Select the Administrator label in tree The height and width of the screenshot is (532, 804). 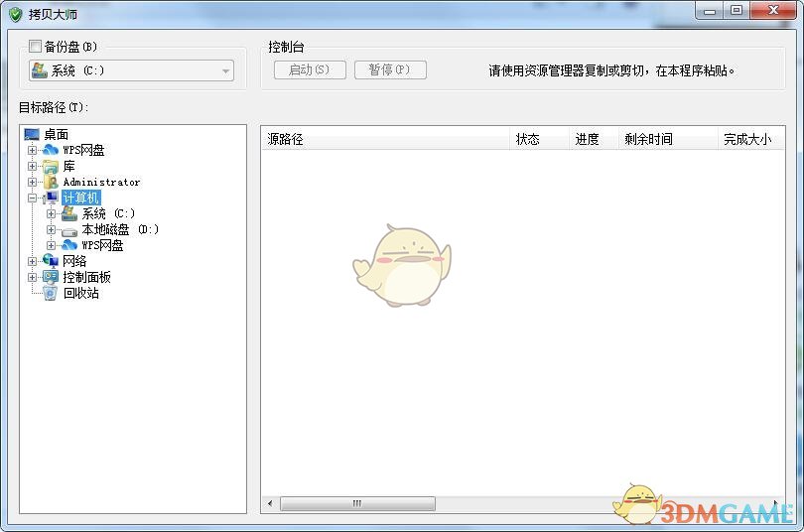pos(101,182)
